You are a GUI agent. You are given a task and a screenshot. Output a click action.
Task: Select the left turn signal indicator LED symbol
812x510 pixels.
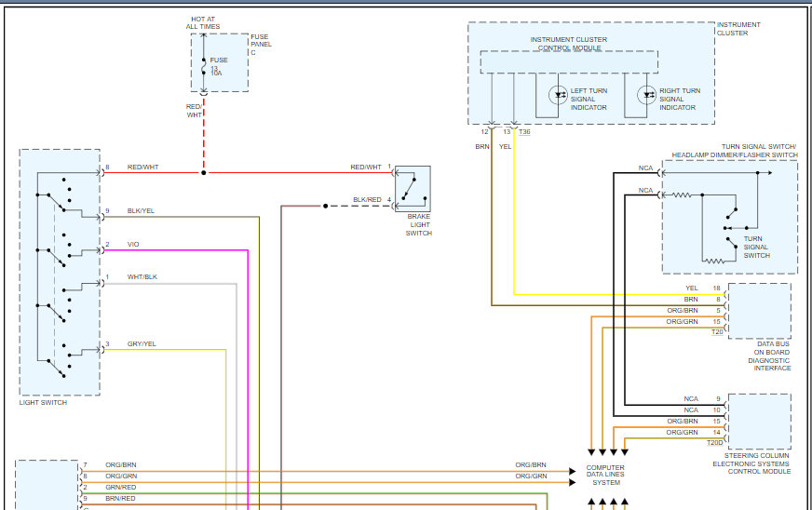pyautogui.click(x=559, y=95)
